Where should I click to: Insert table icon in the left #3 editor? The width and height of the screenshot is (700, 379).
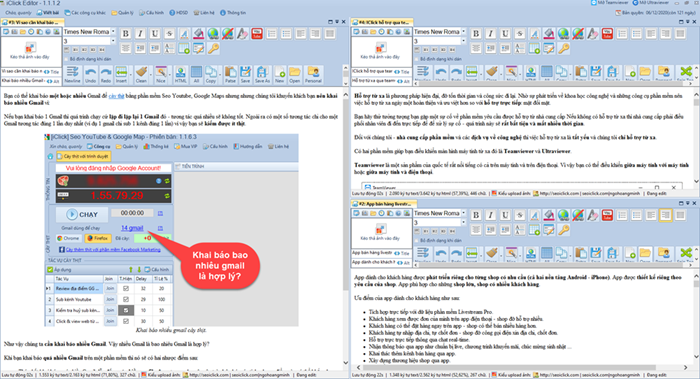[184, 49]
